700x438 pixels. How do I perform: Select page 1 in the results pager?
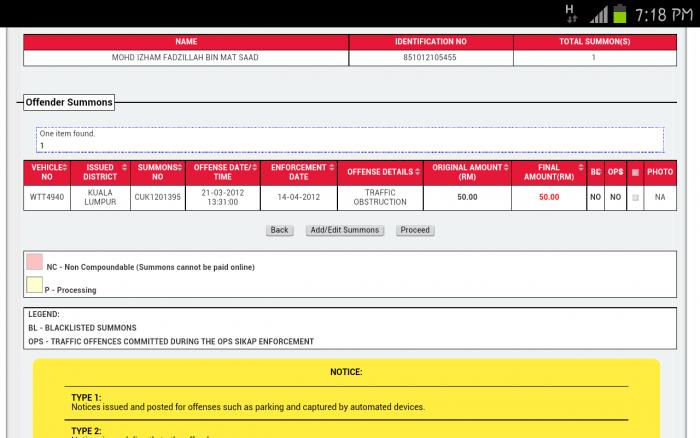pyautogui.click(x=42, y=146)
